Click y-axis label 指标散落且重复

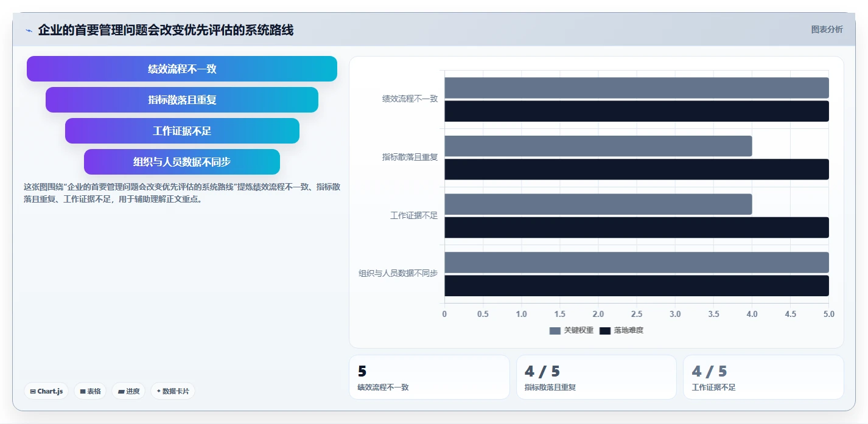[410, 157]
